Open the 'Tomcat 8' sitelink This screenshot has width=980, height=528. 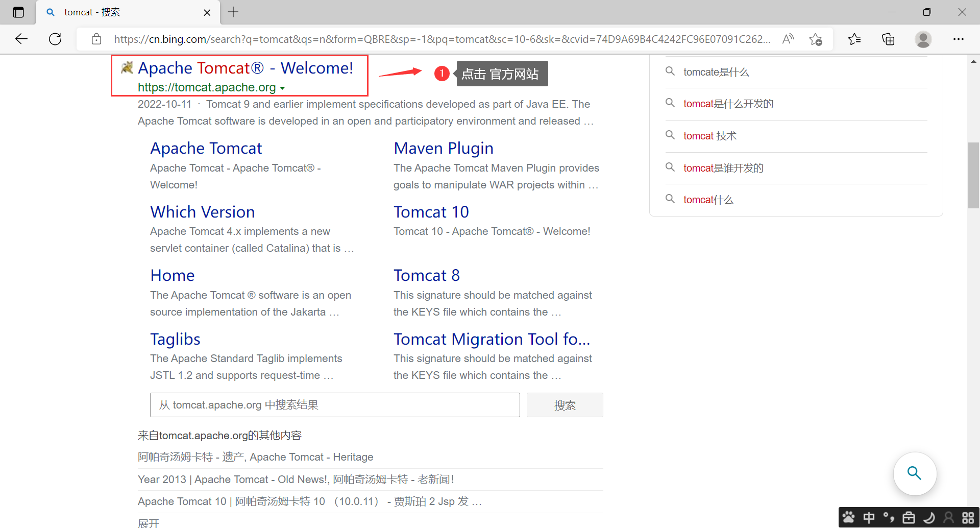click(x=427, y=276)
